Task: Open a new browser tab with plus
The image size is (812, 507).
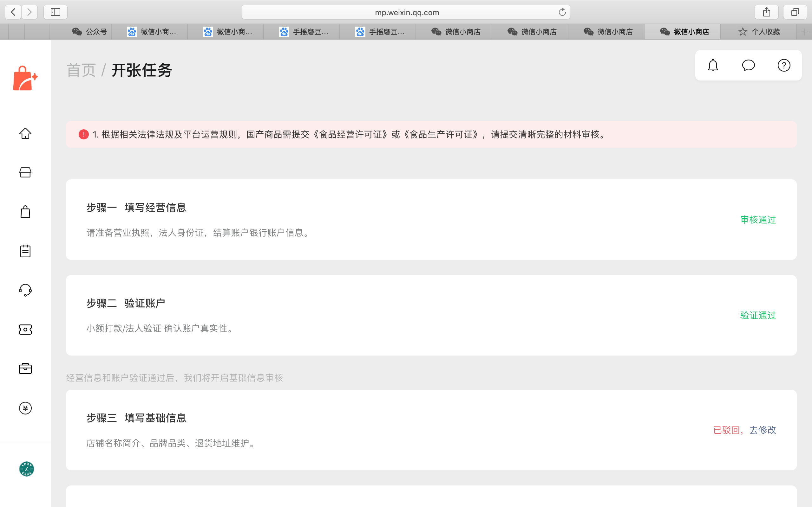Action: click(x=804, y=32)
